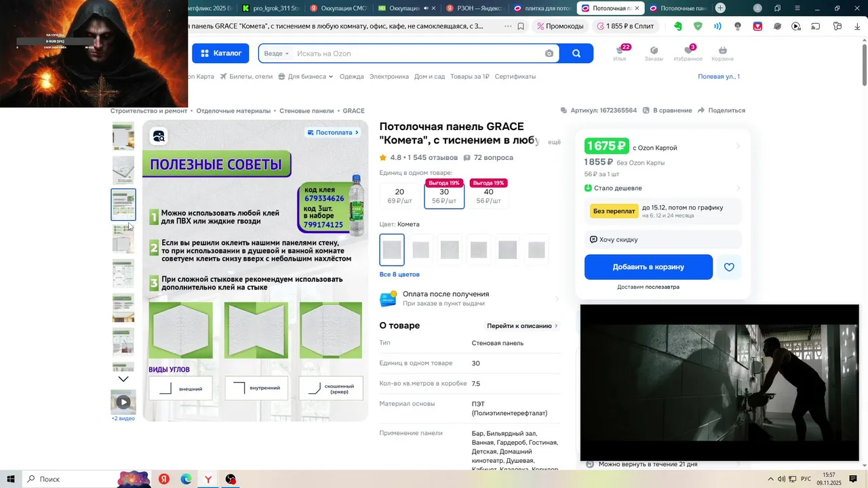The width and height of the screenshot is (868, 488).
Task: Select the second product gallery thumbnail
Action: (123, 170)
